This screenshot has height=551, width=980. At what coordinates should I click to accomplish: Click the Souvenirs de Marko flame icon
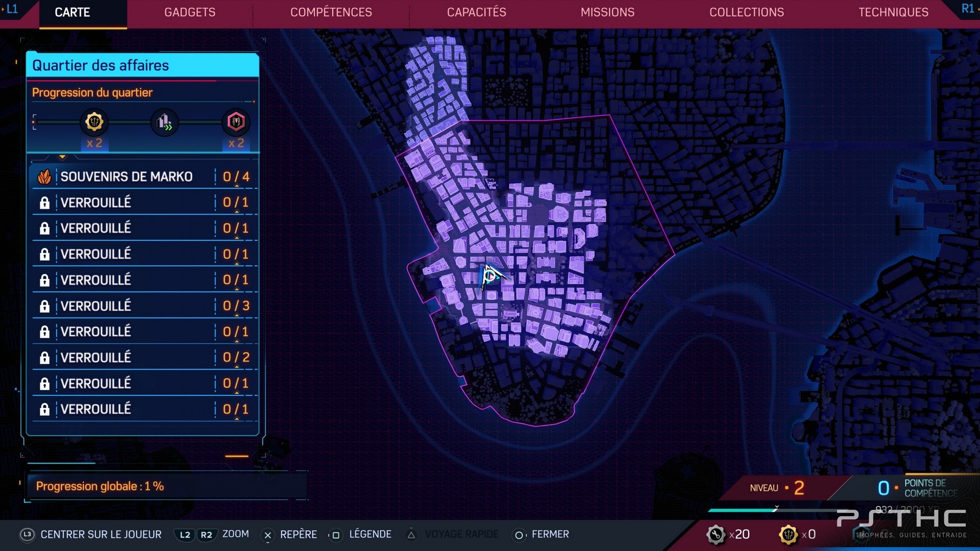click(44, 177)
